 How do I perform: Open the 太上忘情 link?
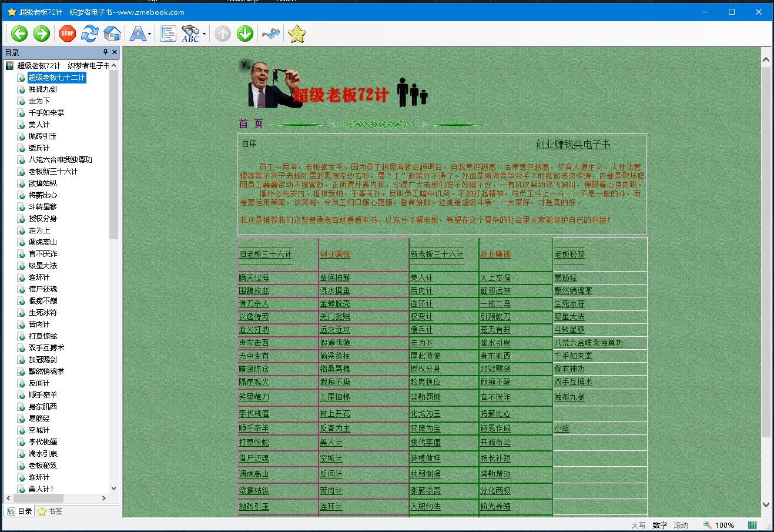coord(495,277)
